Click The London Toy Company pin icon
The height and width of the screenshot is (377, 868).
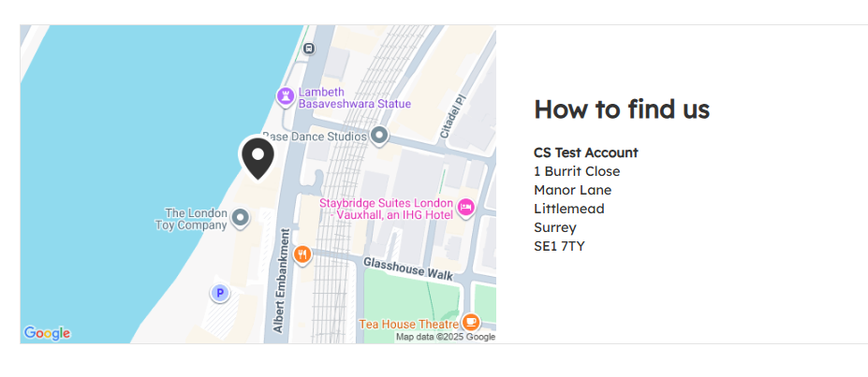pos(241,218)
